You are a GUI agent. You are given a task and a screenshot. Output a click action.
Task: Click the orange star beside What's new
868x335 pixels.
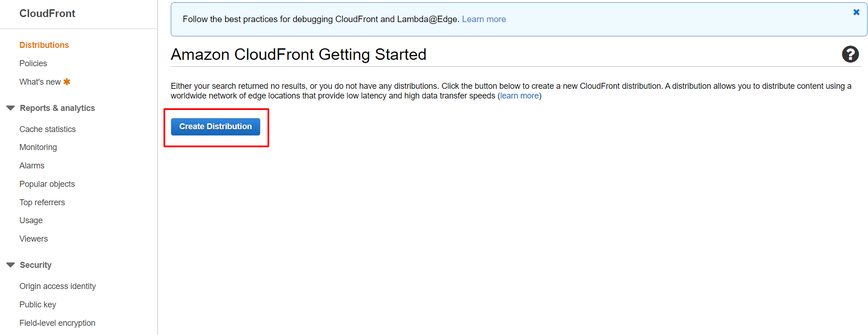click(x=67, y=81)
